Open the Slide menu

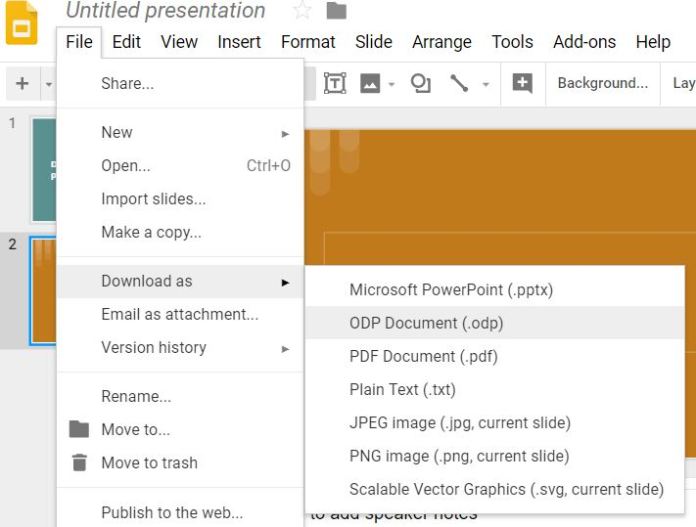[x=373, y=42]
